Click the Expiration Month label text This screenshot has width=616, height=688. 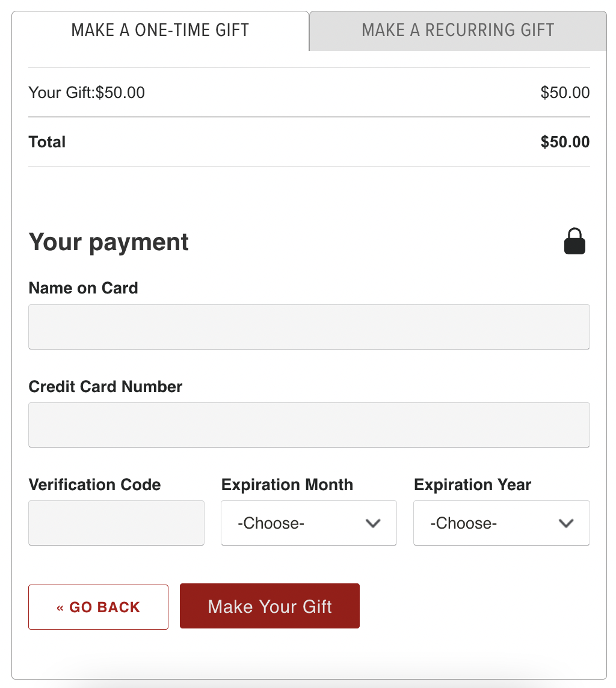pyautogui.click(x=287, y=485)
